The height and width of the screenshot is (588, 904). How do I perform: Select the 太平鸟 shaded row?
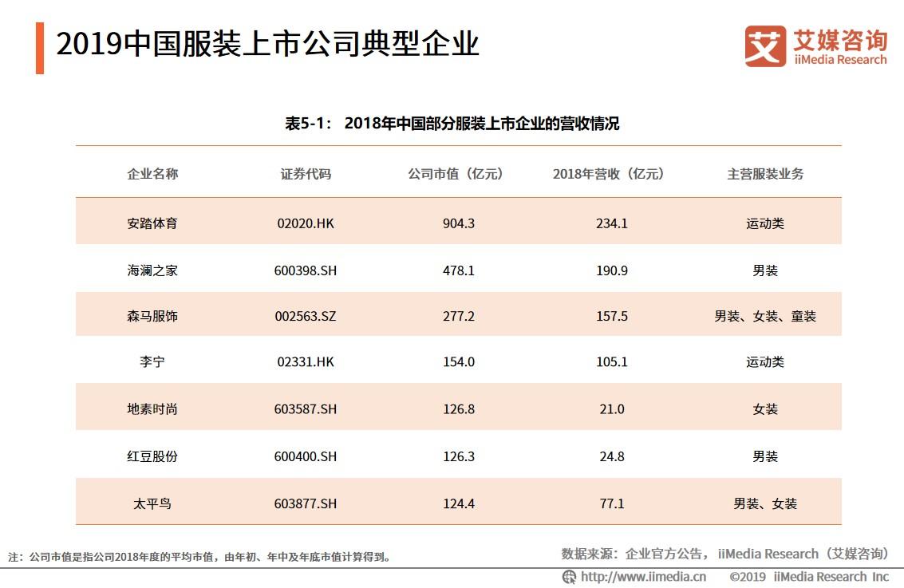click(459, 503)
